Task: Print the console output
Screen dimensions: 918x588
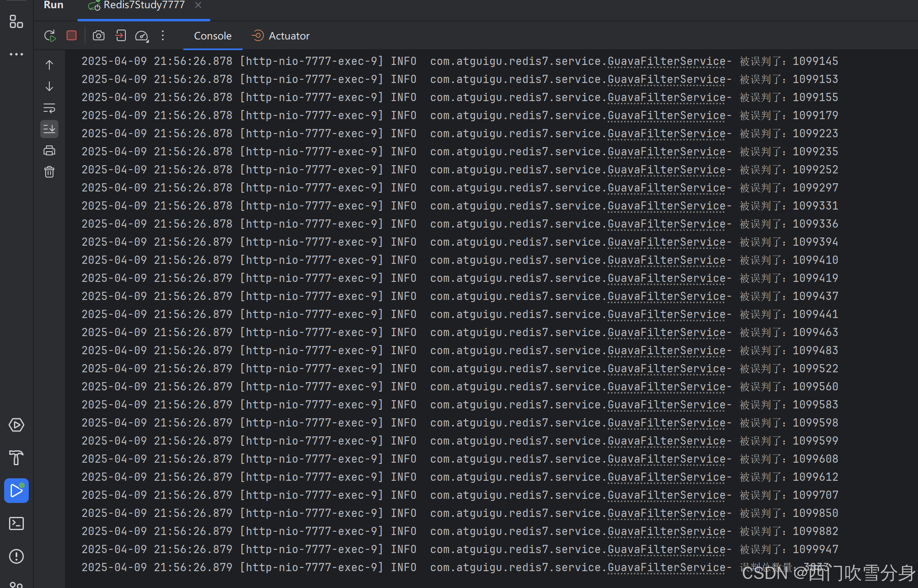Action: pos(49,150)
